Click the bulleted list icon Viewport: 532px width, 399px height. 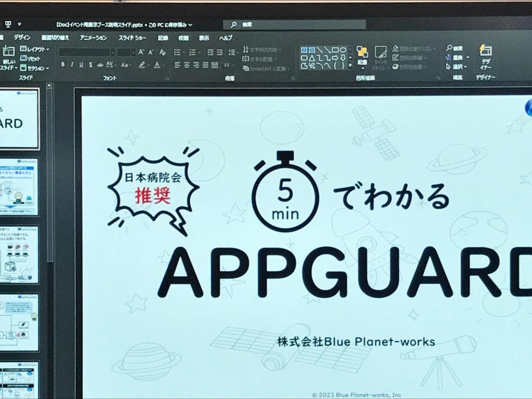tap(177, 52)
